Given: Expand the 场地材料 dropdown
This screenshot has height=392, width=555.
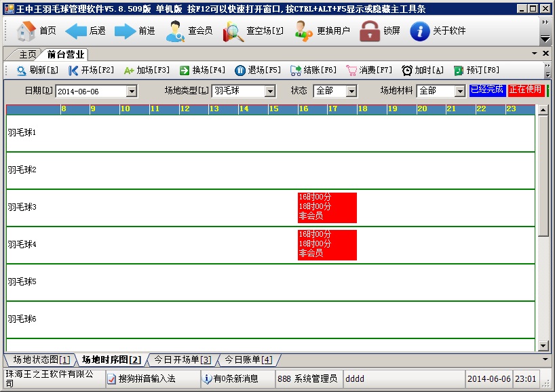Looking at the screenshot, I should click(x=459, y=91).
